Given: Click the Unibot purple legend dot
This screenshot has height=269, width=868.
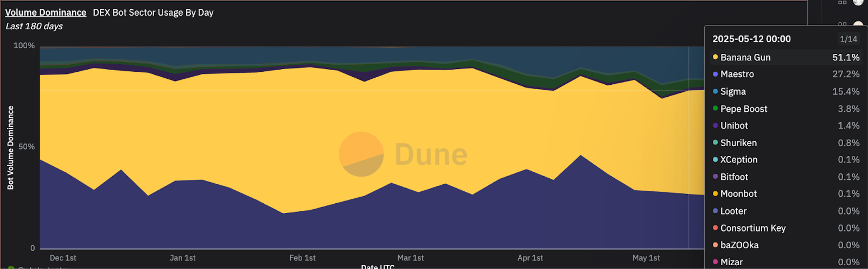Looking at the screenshot, I should pyautogui.click(x=716, y=126).
